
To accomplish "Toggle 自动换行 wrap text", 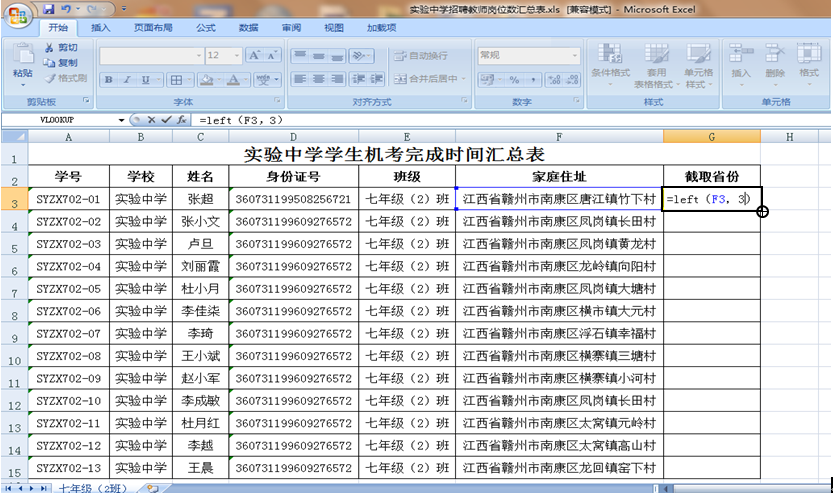I will coord(421,55).
